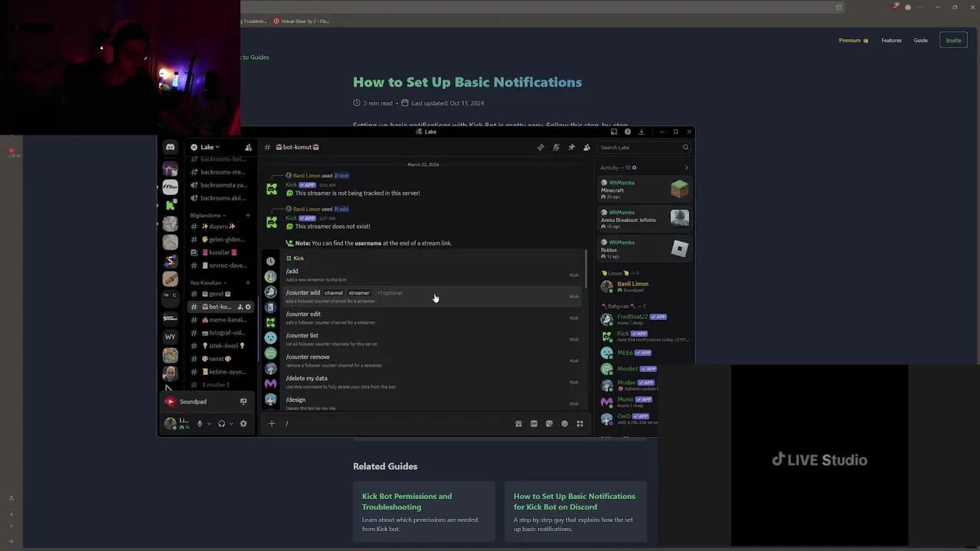The image size is (980, 551).
Task: Open the Discord inbox icon in the title bar
Action: coord(613,132)
